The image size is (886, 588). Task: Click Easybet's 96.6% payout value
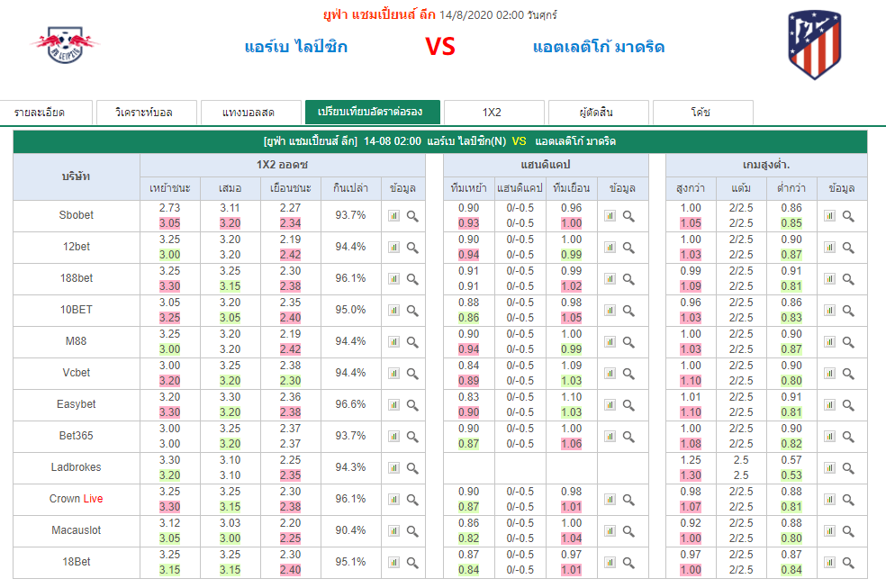[351, 404]
